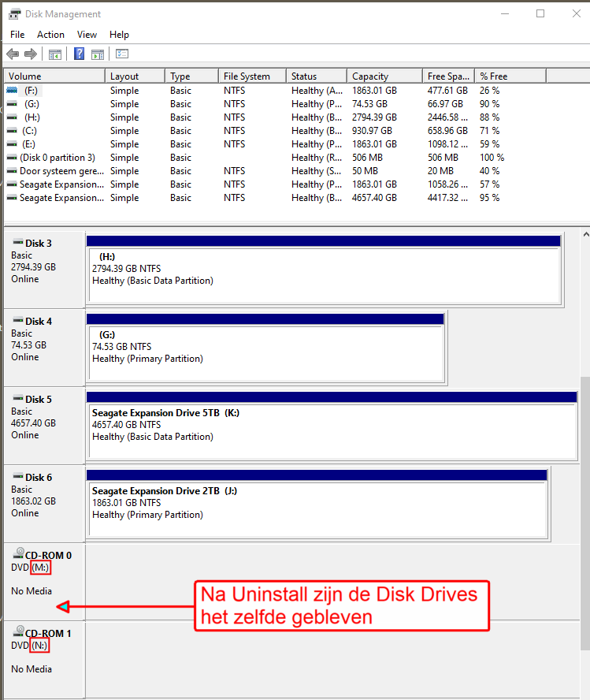Select the Disk 3 drive icon
The width and height of the screenshot is (590, 700).
[18, 243]
